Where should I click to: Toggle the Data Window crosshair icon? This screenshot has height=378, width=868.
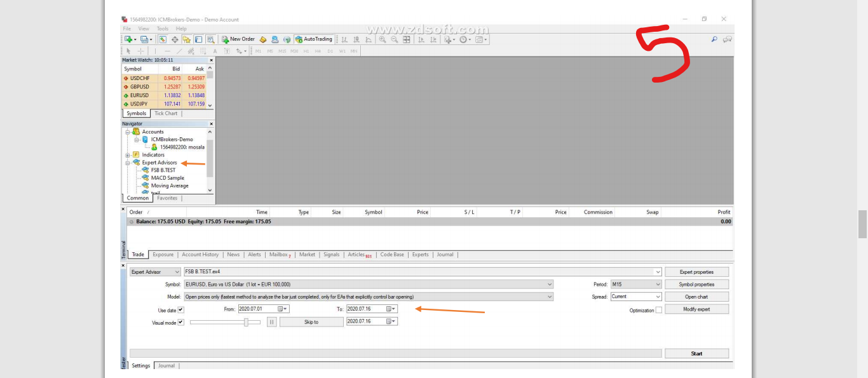175,39
